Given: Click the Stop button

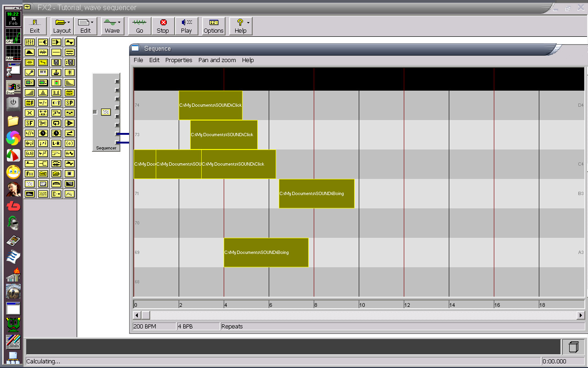Looking at the screenshot, I should (163, 26).
